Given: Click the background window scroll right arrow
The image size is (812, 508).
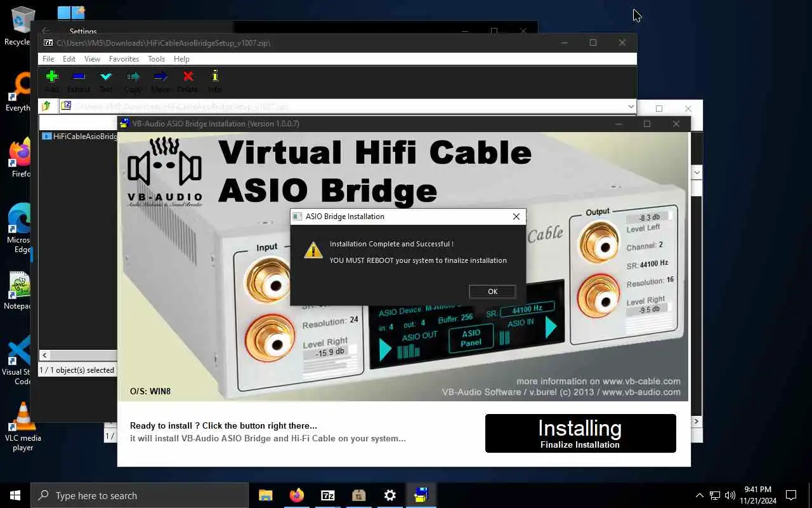Looking at the screenshot, I should click(x=697, y=421).
